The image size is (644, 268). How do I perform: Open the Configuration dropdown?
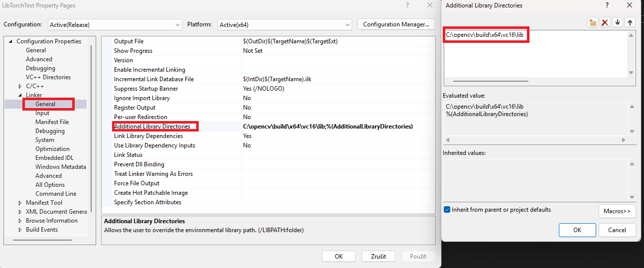click(115, 24)
